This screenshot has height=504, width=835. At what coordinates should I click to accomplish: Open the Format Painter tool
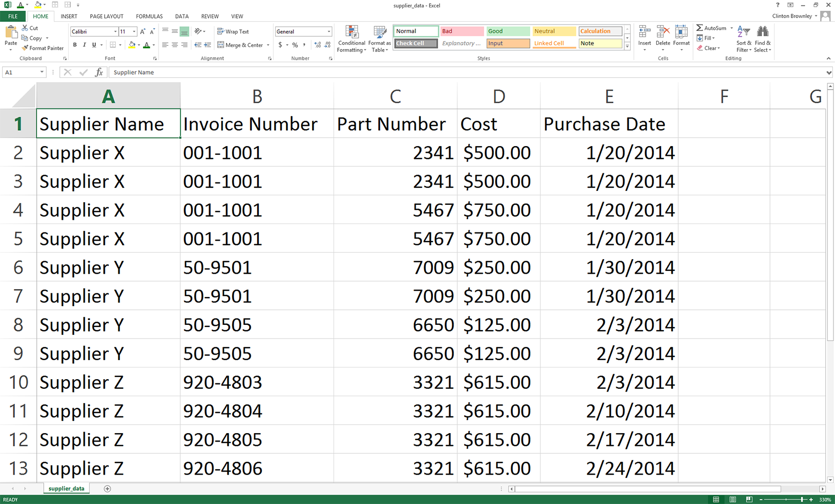click(43, 48)
